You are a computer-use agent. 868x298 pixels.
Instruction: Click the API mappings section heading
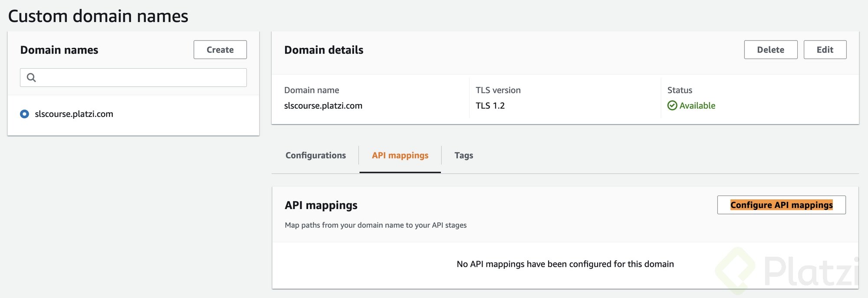[x=321, y=205]
